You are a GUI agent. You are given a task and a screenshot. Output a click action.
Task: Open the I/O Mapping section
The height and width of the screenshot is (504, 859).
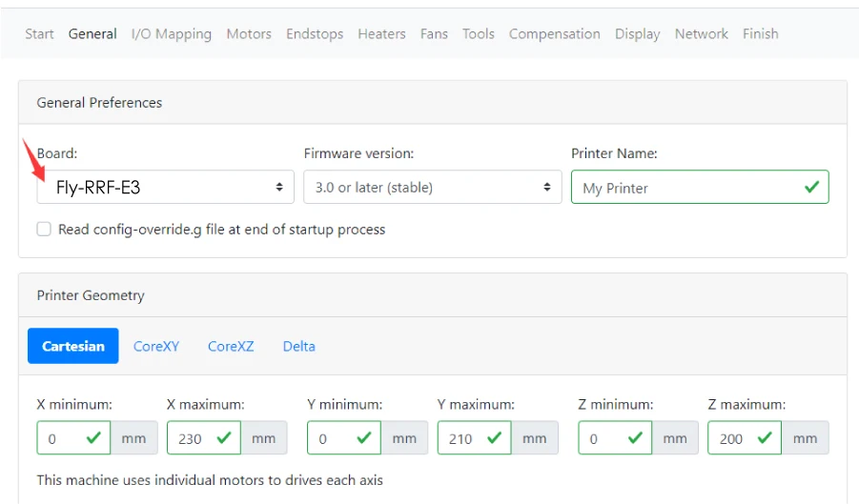coord(172,33)
